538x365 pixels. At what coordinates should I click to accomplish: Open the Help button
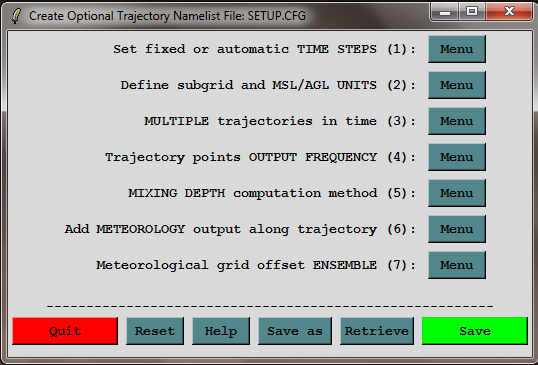tap(221, 331)
